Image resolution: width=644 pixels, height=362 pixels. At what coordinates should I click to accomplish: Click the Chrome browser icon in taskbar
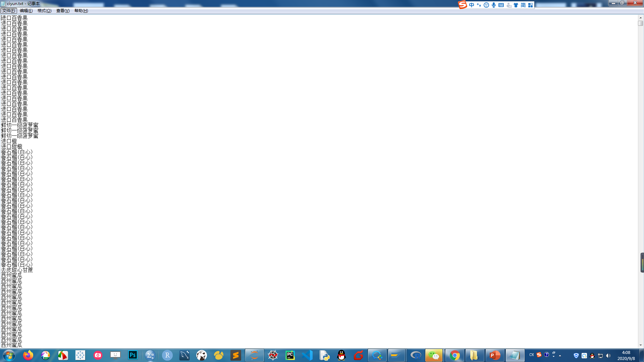point(455,355)
